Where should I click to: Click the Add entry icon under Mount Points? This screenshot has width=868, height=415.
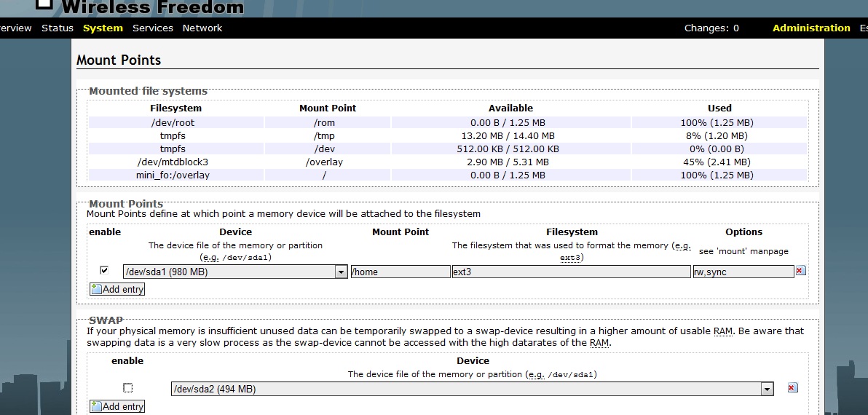pos(96,289)
